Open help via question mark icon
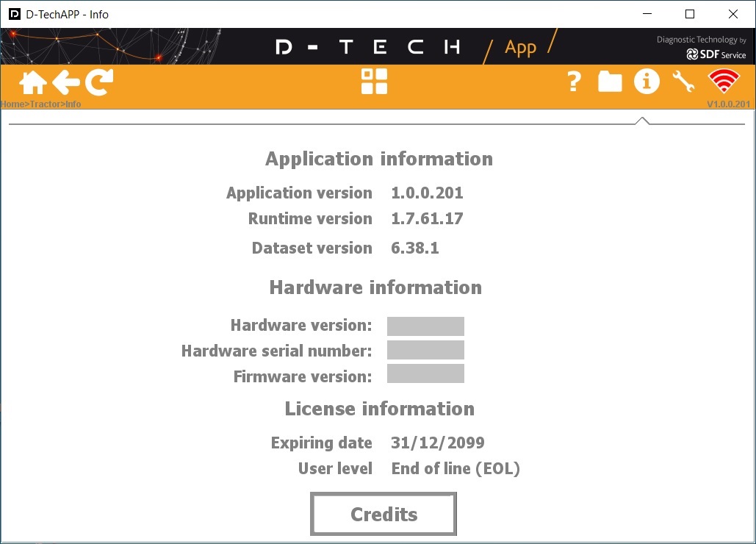 574,82
